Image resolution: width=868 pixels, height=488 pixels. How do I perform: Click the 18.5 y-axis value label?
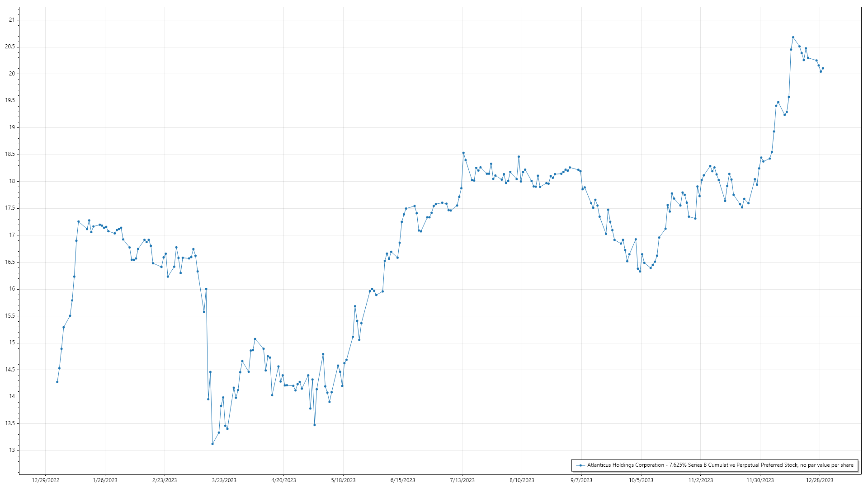point(10,155)
